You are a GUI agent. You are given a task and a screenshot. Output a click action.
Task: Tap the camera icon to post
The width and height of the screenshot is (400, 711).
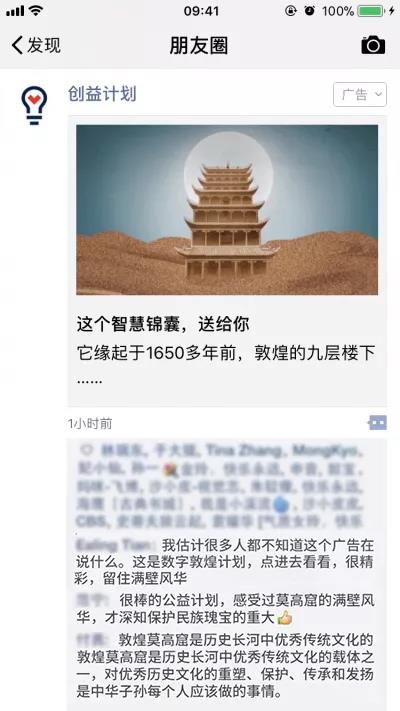click(373, 45)
